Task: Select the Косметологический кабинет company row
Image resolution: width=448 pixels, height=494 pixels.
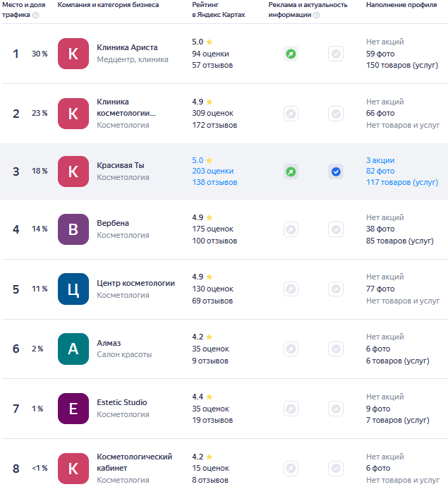Action: click(x=225, y=468)
